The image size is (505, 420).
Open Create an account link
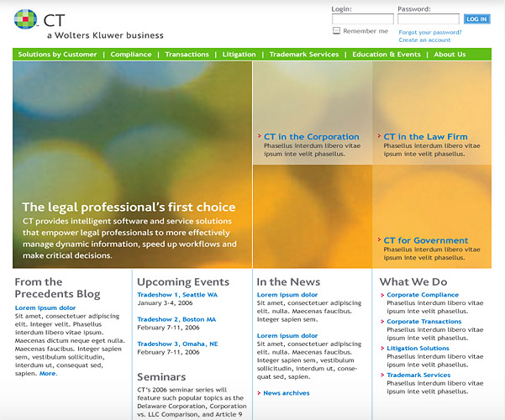(424, 40)
